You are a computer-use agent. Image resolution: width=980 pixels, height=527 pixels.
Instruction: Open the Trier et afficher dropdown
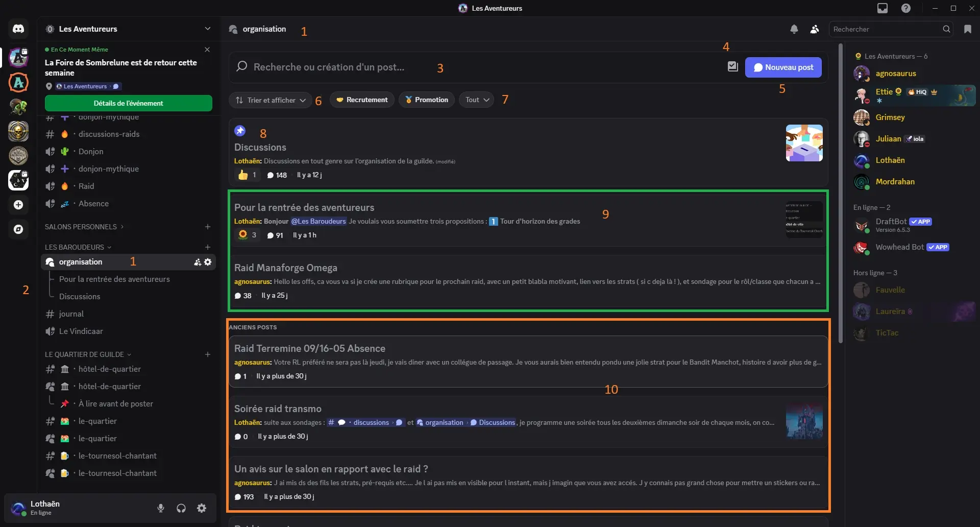point(271,100)
